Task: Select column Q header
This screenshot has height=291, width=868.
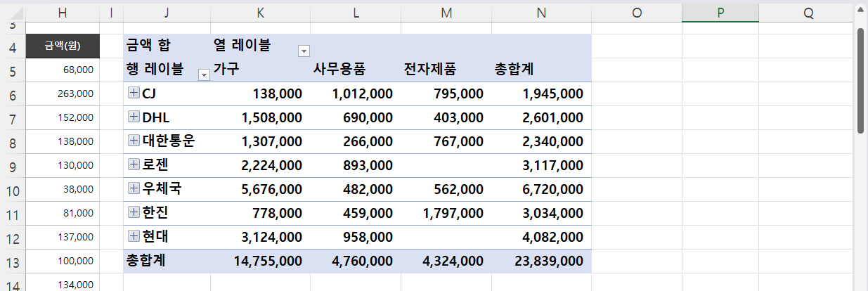Action: [808, 13]
